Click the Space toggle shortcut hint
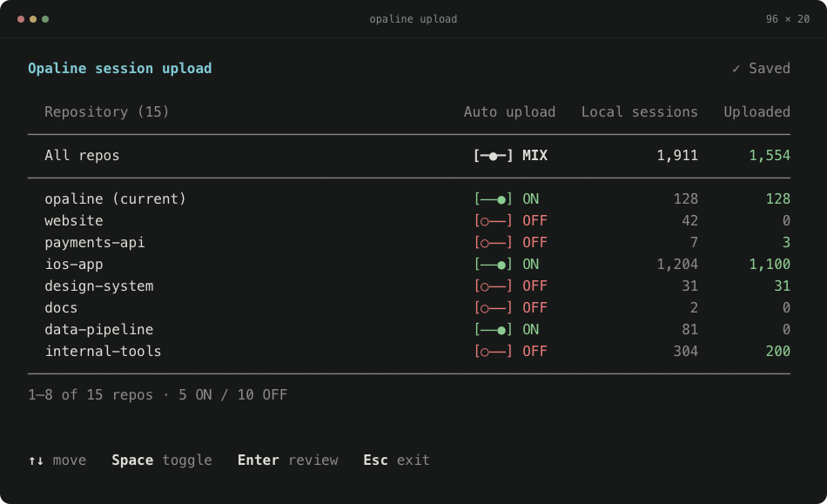The image size is (827, 504). [x=162, y=460]
